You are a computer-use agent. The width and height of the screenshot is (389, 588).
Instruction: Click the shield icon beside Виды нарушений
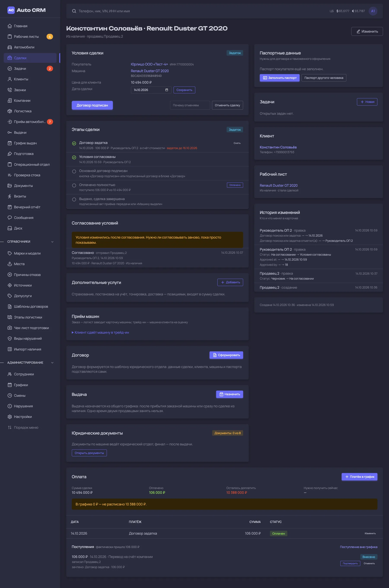10,338
